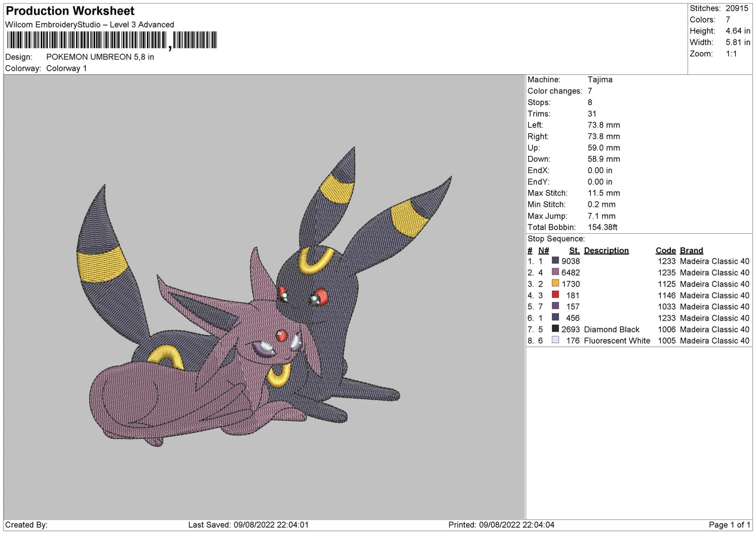
Task: Click the Diamond Black color swatch
Action: [x=555, y=329]
